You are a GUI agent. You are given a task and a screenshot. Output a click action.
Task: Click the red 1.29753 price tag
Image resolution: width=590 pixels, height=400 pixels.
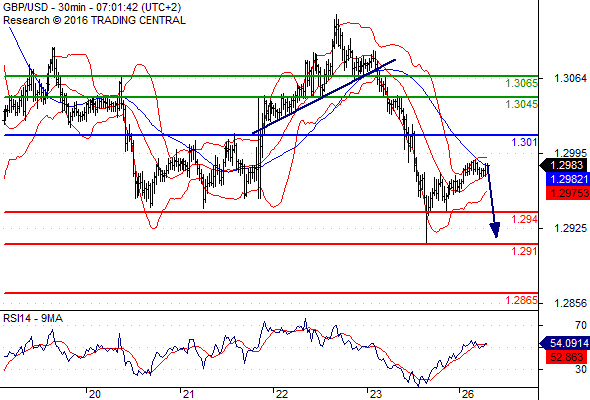(x=568, y=193)
